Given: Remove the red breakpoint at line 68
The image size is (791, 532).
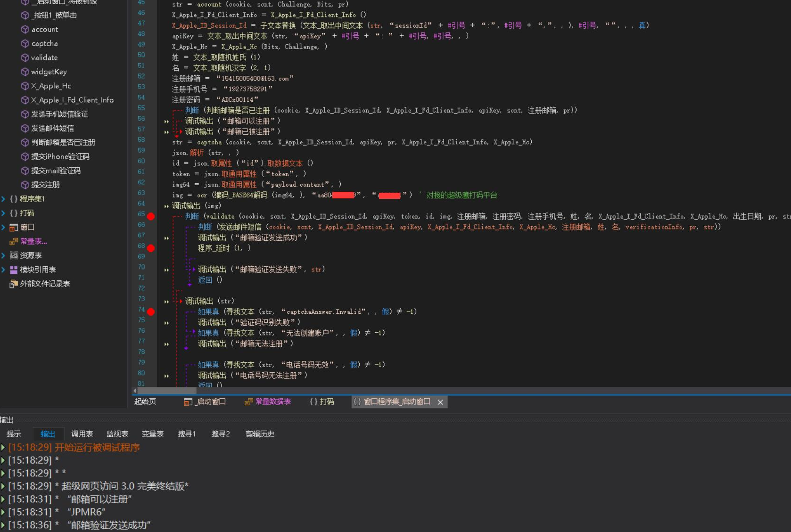Looking at the screenshot, I should [x=151, y=248].
